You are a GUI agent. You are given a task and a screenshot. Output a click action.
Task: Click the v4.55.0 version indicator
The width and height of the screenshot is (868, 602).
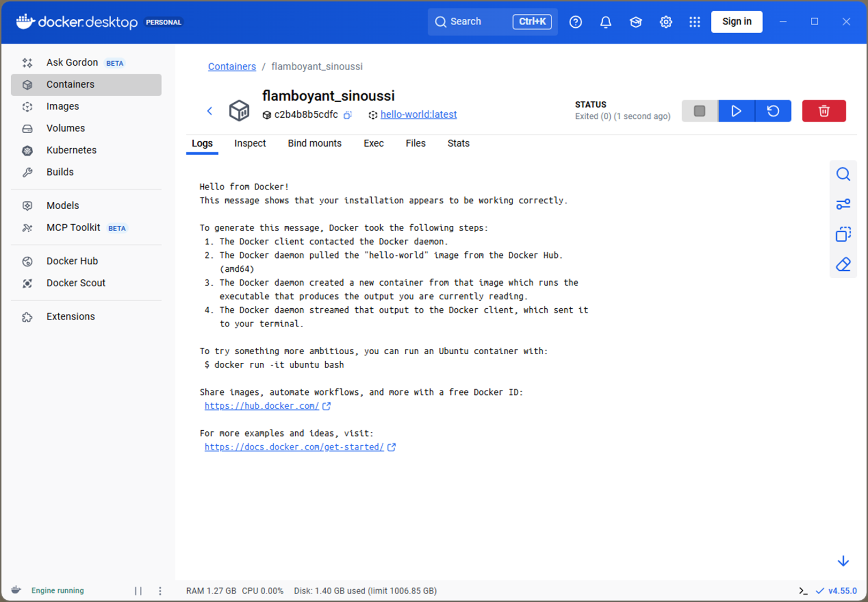pyautogui.click(x=836, y=591)
